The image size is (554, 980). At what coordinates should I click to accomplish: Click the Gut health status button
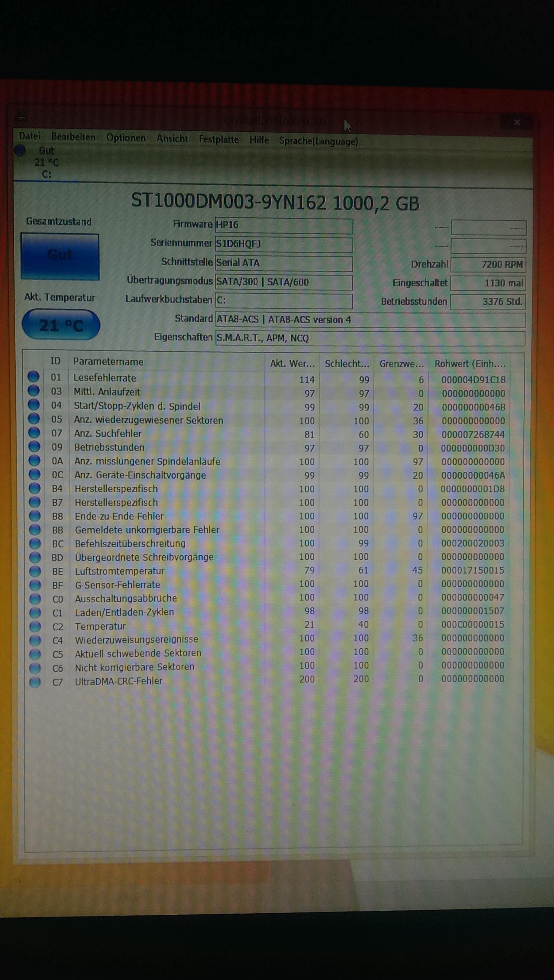tap(60, 256)
